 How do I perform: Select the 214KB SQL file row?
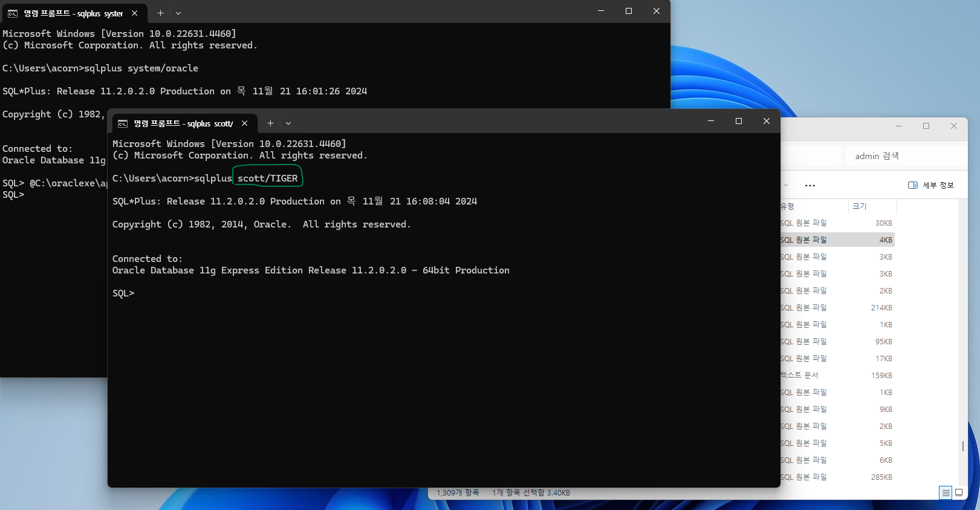(837, 308)
